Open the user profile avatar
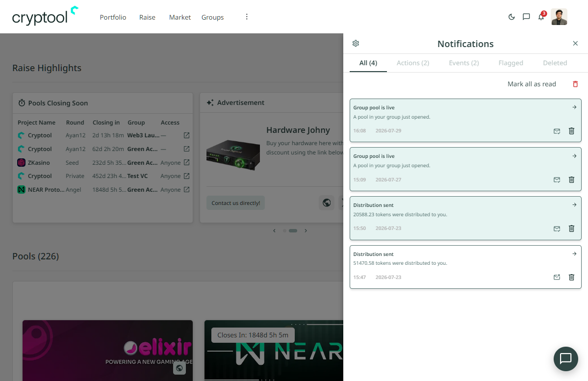The width and height of the screenshot is (588, 381). (559, 17)
